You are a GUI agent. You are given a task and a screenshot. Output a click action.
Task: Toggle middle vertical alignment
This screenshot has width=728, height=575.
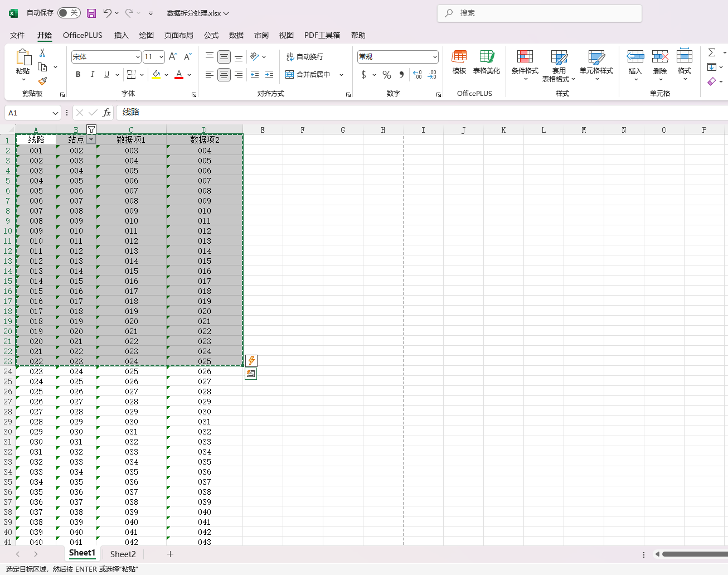(x=224, y=56)
